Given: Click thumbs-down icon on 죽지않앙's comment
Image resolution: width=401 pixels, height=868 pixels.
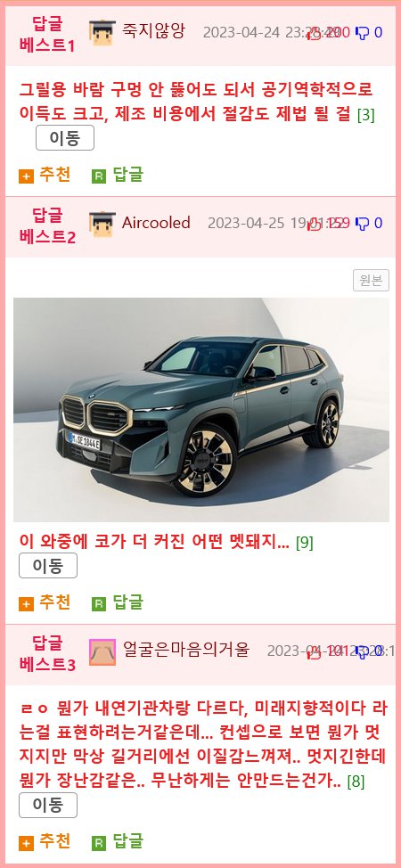Looking at the screenshot, I should pyautogui.click(x=362, y=33).
